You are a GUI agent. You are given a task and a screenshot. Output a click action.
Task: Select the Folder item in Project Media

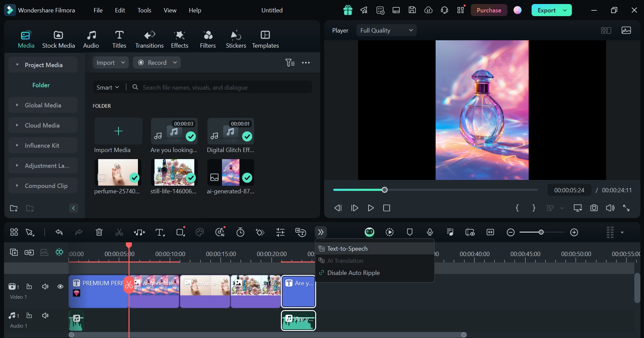(41, 85)
